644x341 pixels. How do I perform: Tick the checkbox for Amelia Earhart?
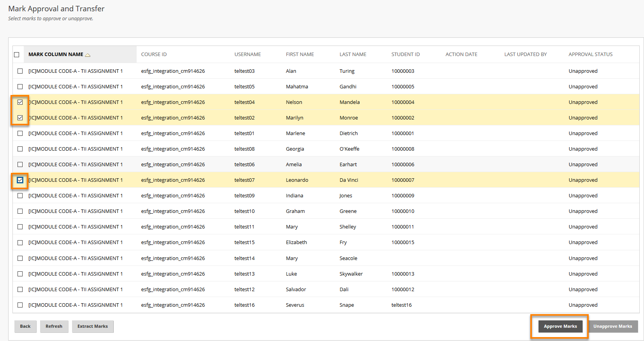pyautogui.click(x=20, y=165)
